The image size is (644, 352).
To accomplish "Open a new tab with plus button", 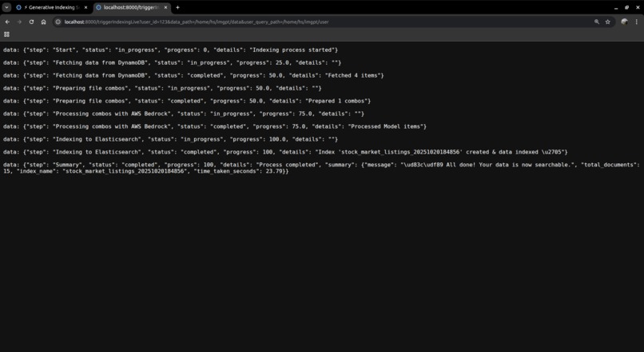I will coord(177,7).
